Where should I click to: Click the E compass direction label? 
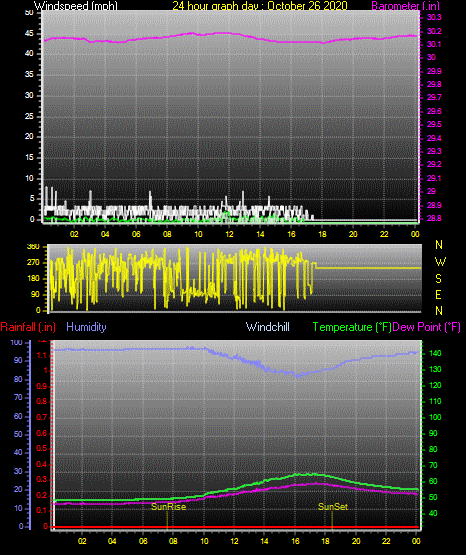tap(438, 294)
